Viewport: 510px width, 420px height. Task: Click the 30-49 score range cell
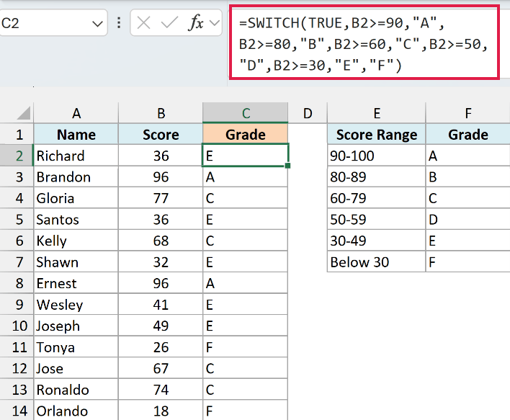coord(377,241)
